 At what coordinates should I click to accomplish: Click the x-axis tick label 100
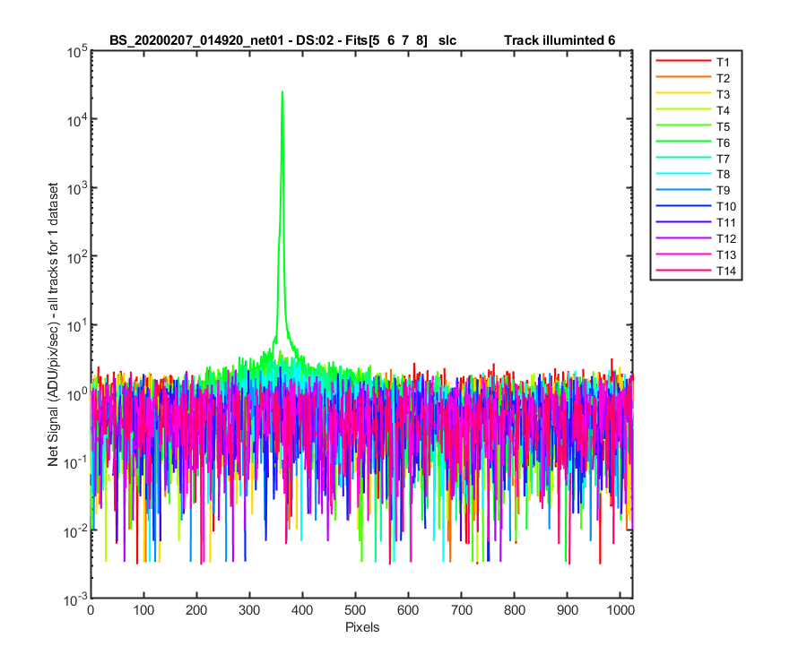(143, 610)
